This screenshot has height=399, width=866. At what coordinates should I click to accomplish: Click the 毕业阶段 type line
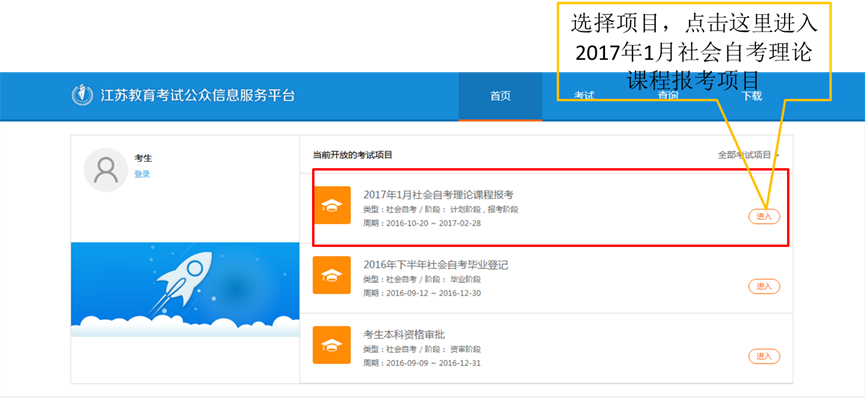pyautogui.click(x=422, y=279)
